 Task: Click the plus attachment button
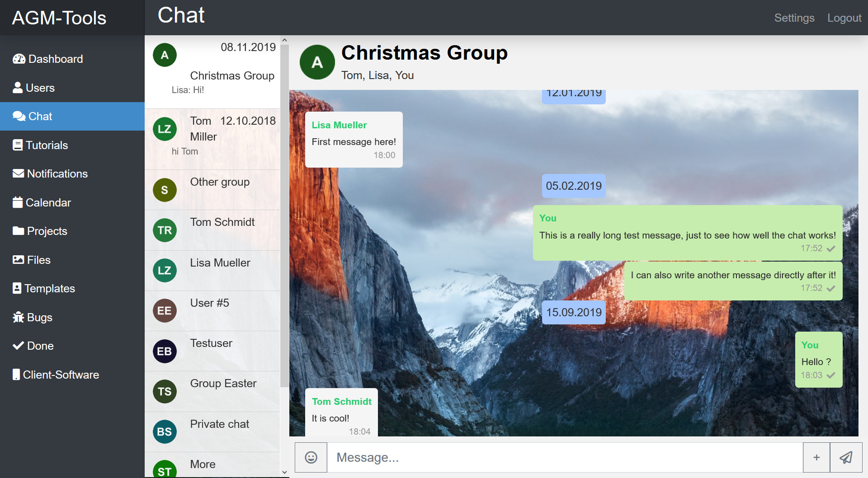point(816,458)
